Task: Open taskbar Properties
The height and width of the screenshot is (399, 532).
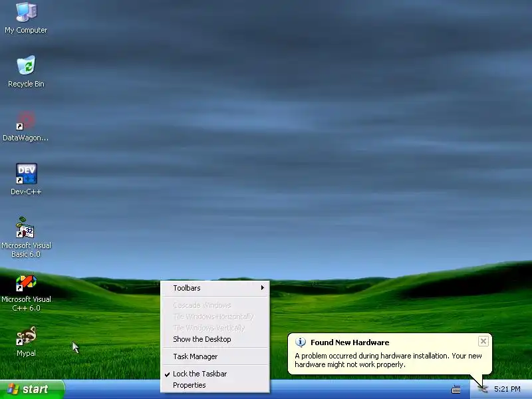Action: (215, 386)
